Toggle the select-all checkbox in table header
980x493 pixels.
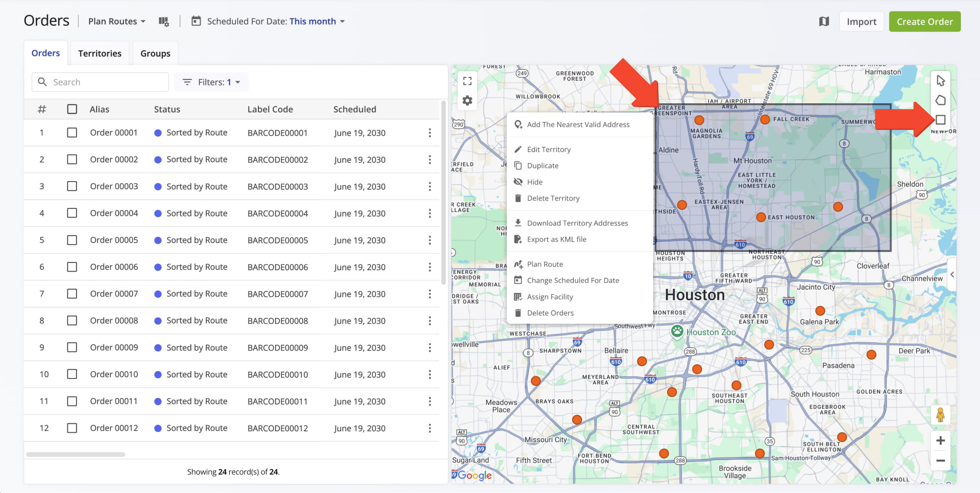(72, 109)
